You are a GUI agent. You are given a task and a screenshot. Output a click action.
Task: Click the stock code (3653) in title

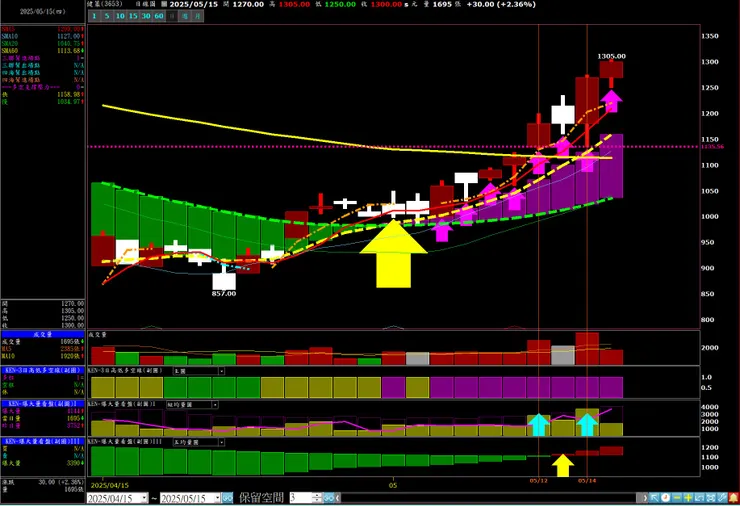pyautogui.click(x=112, y=4)
